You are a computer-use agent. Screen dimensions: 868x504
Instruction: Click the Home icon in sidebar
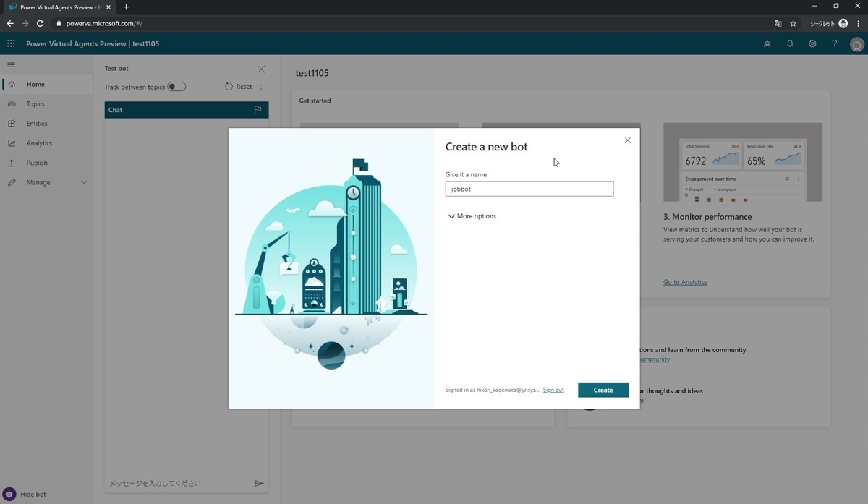coord(11,85)
